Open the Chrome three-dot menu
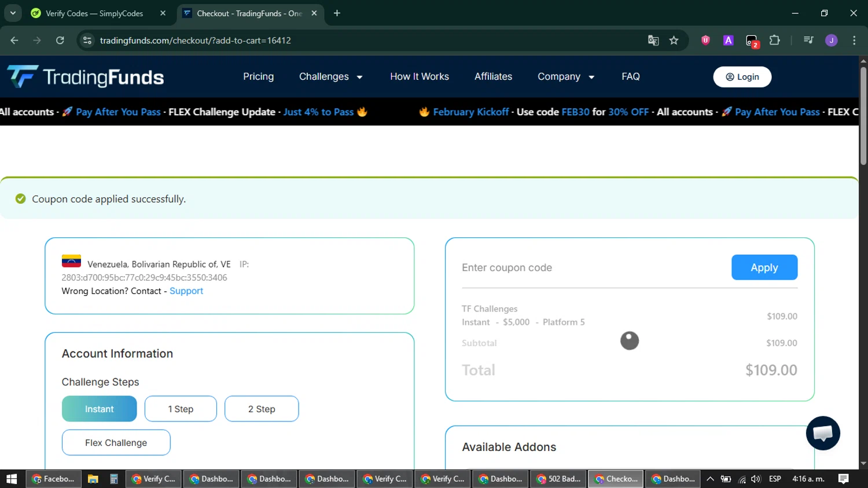 [x=854, y=41]
